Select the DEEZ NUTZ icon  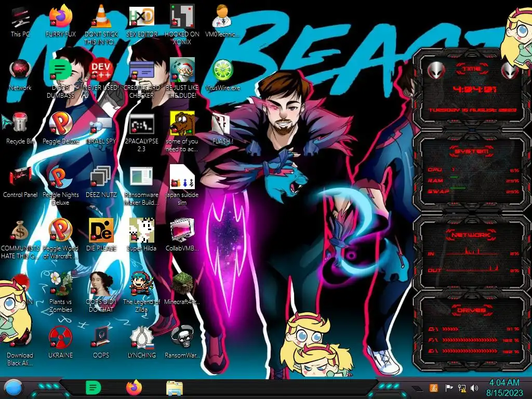[101, 181]
